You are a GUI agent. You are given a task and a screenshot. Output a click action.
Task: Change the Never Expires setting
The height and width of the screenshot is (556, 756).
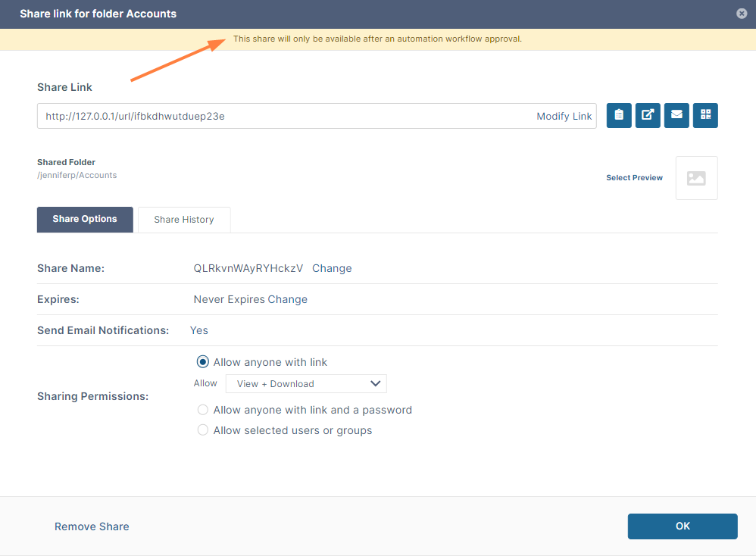click(x=287, y=299)
